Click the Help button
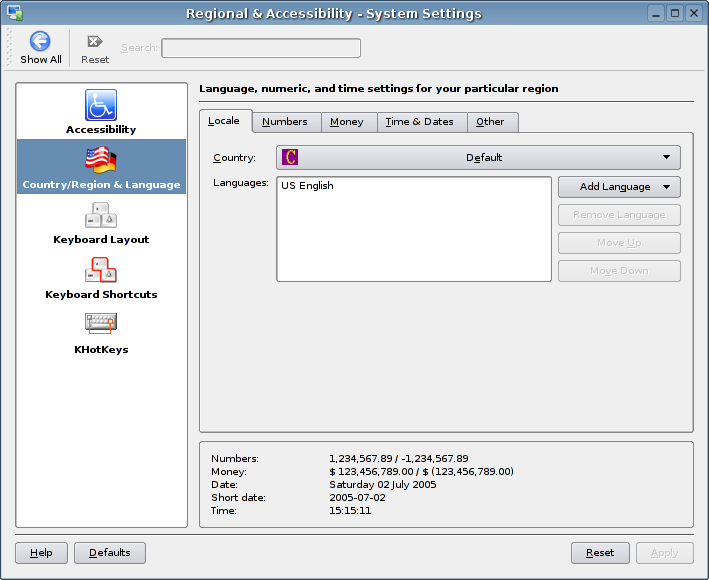 click(41, 553)
